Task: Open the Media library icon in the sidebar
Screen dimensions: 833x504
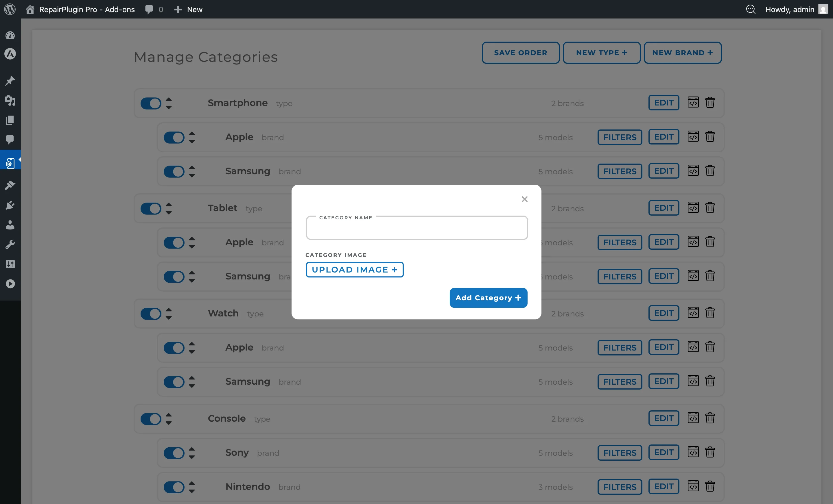Action: click(10, 101)
